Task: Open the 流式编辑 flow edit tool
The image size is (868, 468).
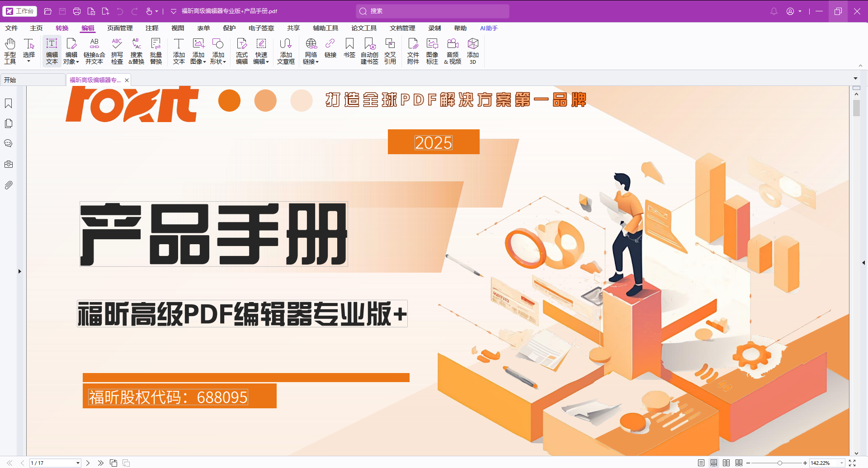Action: coord(242,51)
